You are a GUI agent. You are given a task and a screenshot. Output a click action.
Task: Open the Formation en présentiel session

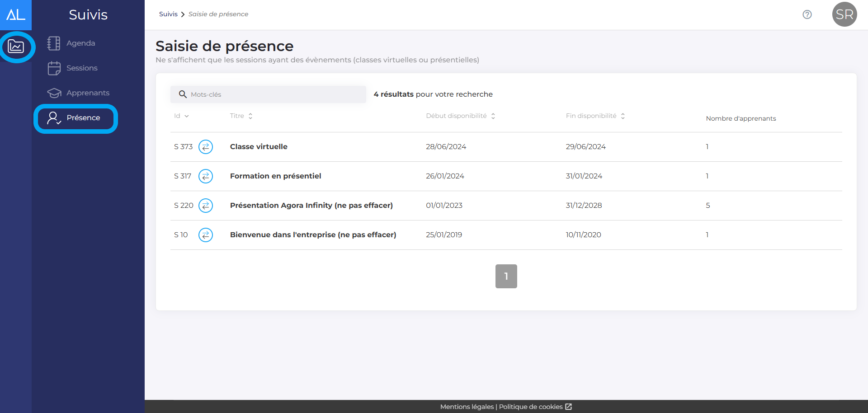pos(275,176)
